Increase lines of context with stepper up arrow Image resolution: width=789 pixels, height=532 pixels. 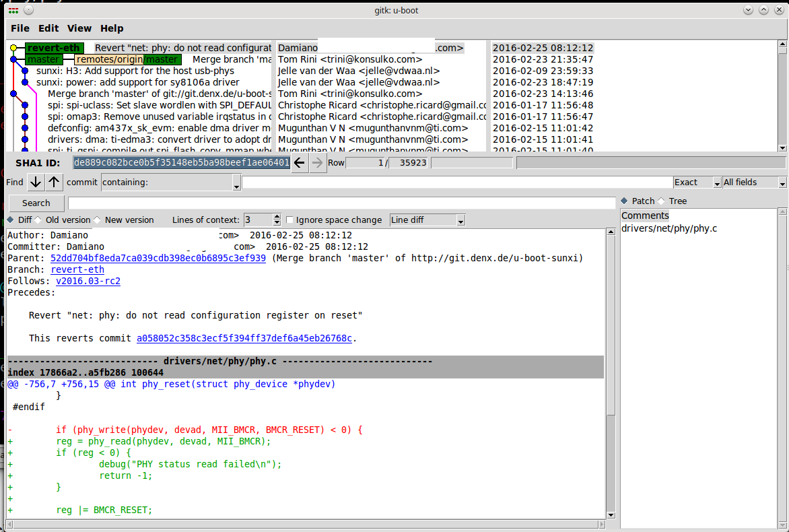277,217
